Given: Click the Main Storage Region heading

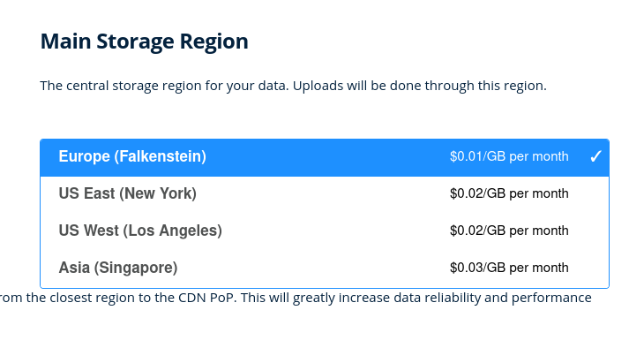Looking at the screenshot, I should (144, 42).
